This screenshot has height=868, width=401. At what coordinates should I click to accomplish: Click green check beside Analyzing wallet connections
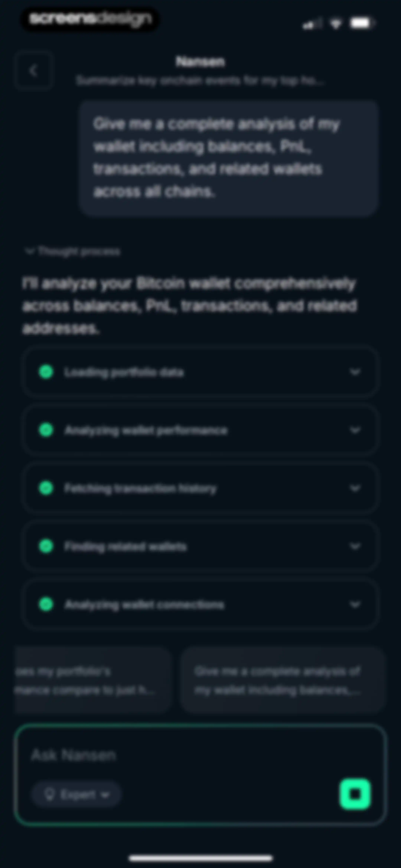46,604
